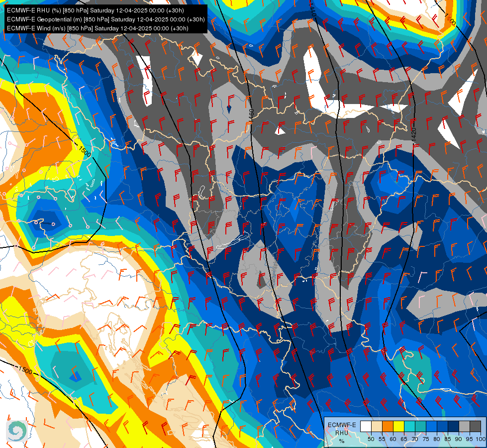
Task: Click legend scale value '85'
Action: (x=448, y=439)
